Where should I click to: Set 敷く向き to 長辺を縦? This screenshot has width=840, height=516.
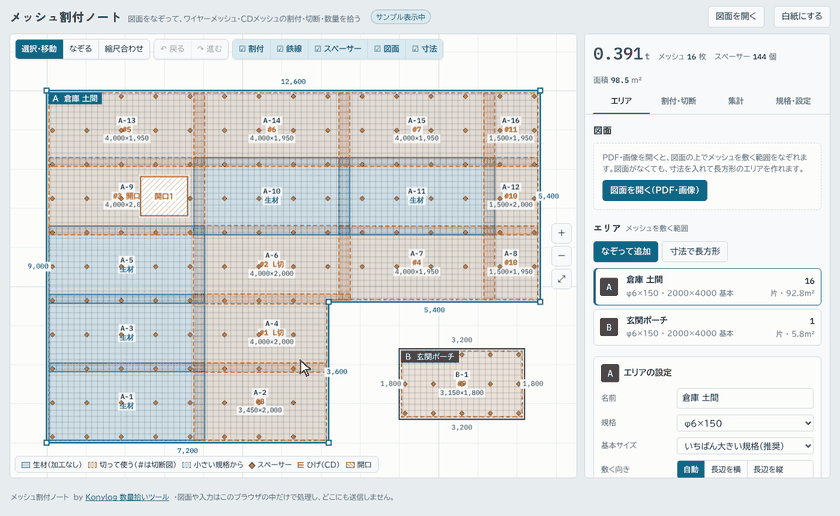pos(768,469)
